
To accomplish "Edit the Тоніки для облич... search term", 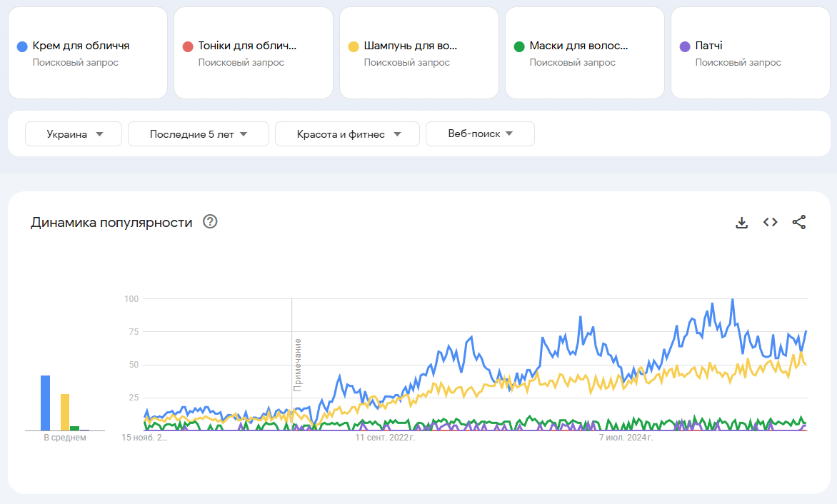I will (x=247, y=46).
